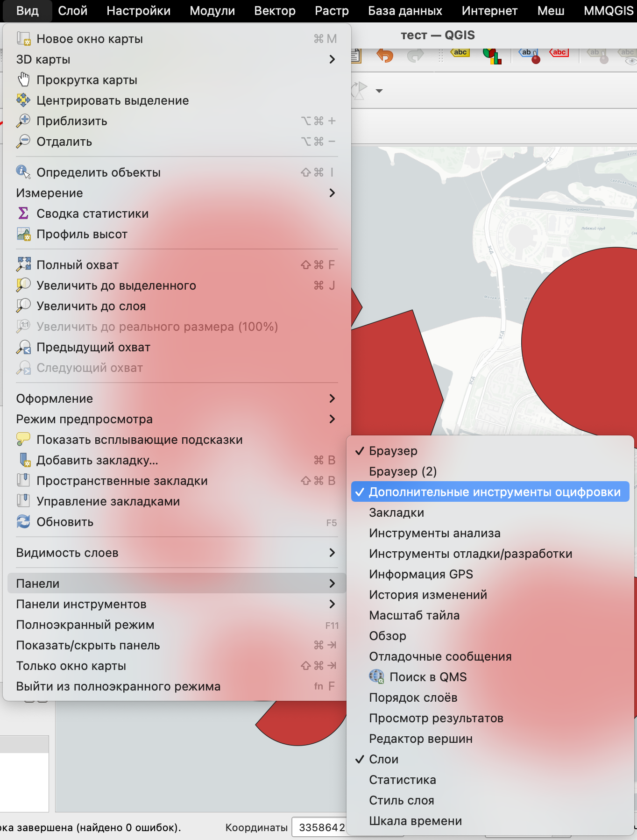Click the yellow abc label toolbar icon

point(460,53)
